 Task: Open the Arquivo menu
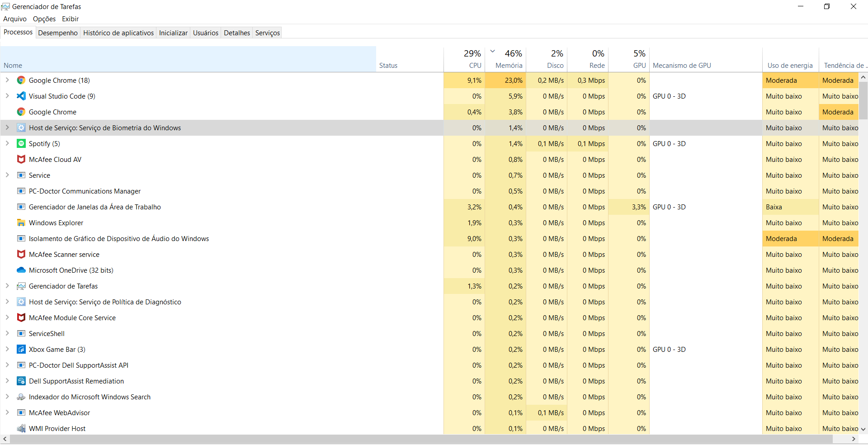[x=15, y=19]
